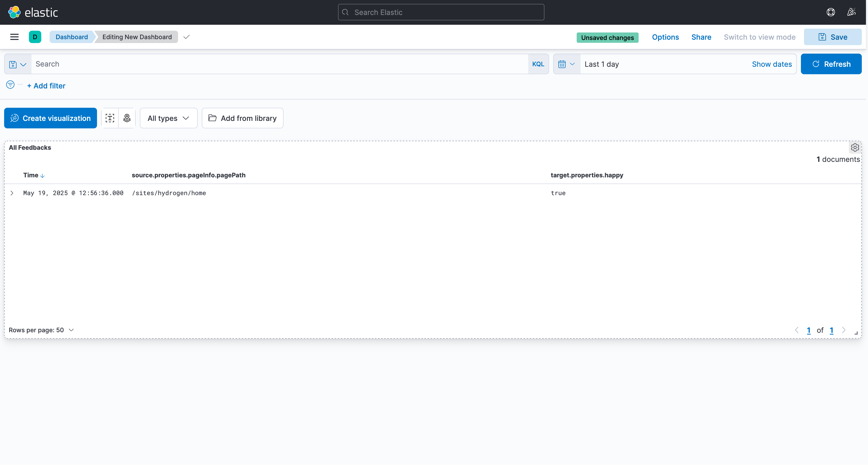Open the date quick menu calendar

pos(566,64)
